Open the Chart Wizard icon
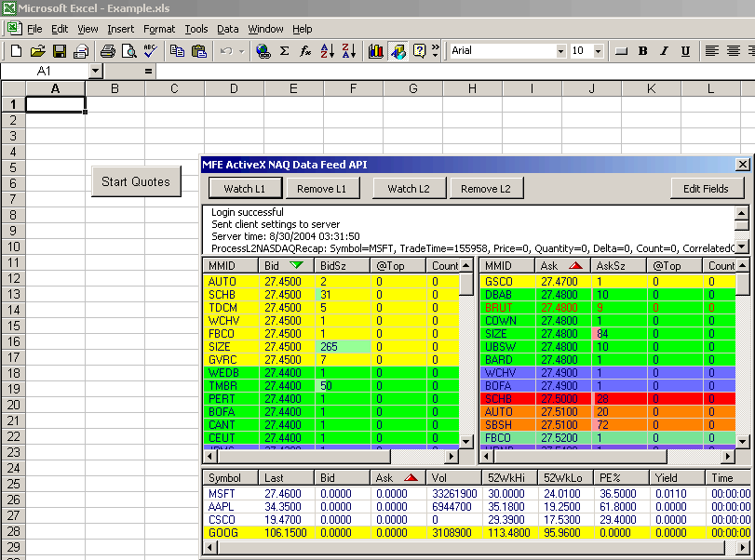 click(376, 51)
